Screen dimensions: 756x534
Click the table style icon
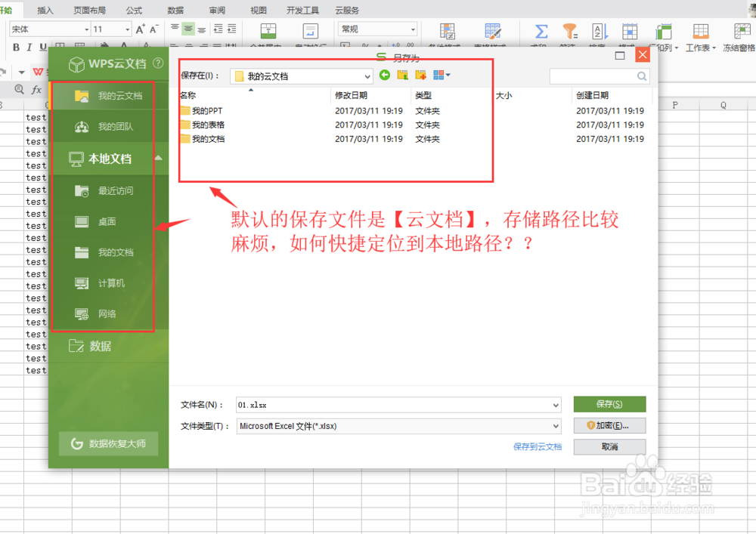click(x=493, y=32)
